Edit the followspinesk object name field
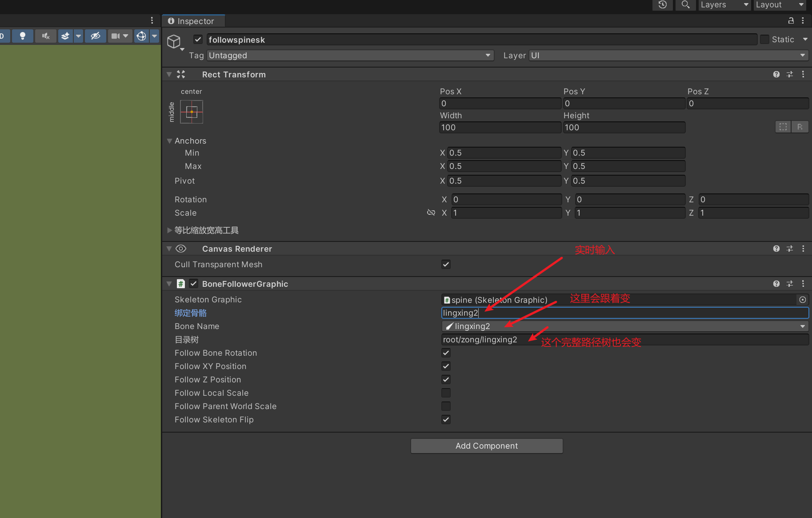The height and width of the screenshot is (518, 812). coord(481,40)
